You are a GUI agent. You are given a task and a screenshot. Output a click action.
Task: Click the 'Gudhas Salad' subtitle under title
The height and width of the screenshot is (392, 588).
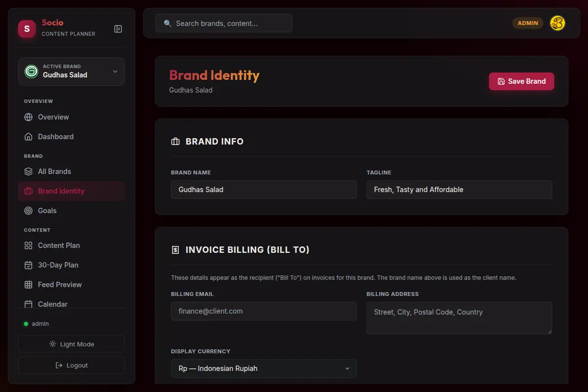(191, 90)
